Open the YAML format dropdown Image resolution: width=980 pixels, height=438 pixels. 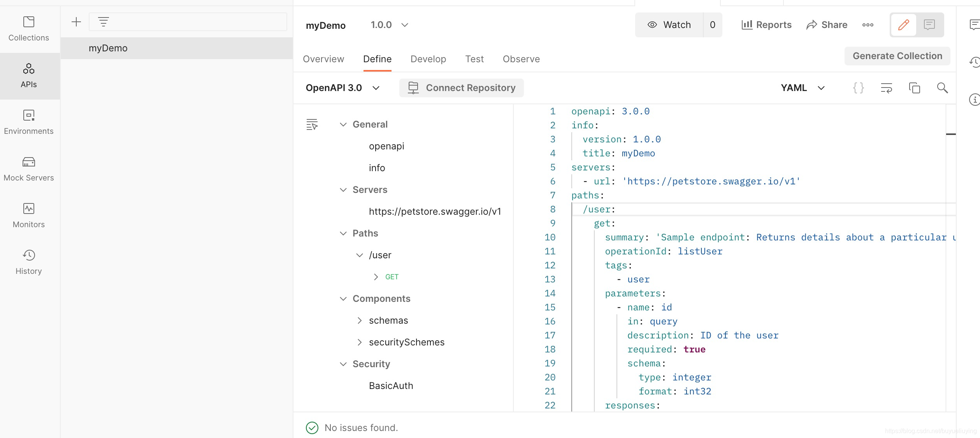[803, 88]
